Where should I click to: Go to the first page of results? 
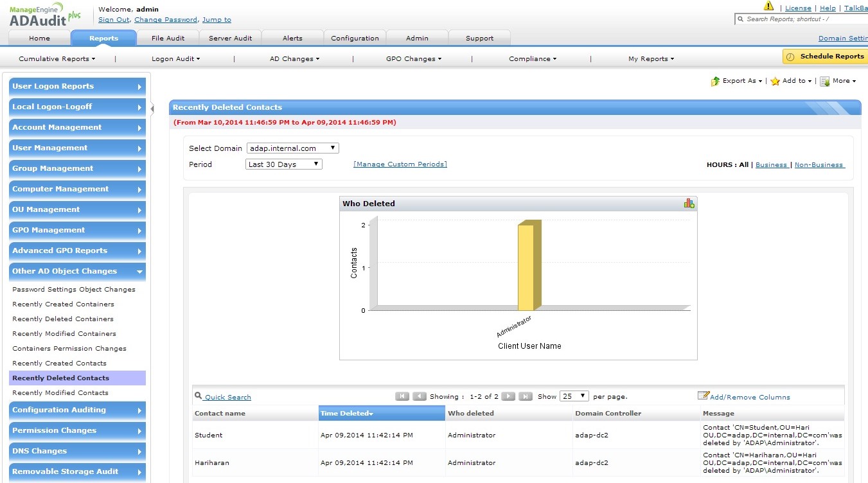[x=402, y=396]
